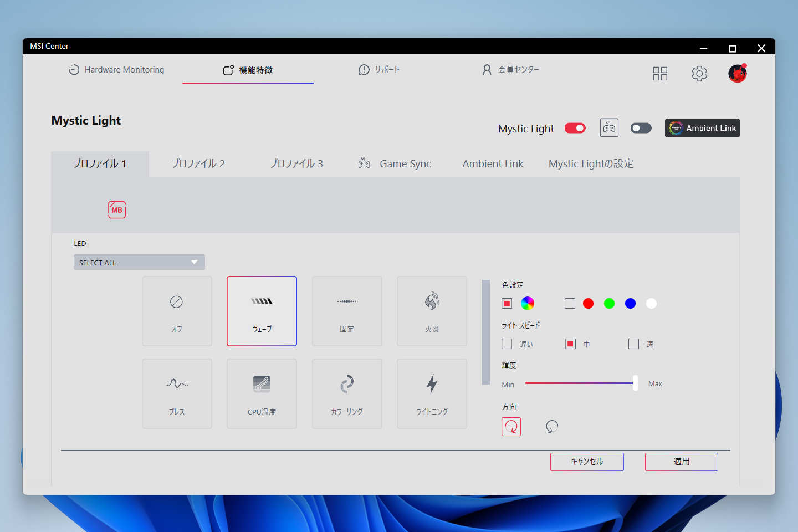Toggle Mystic Light switch off
This screenshot has height=532, width=798.
pos(575,128)
